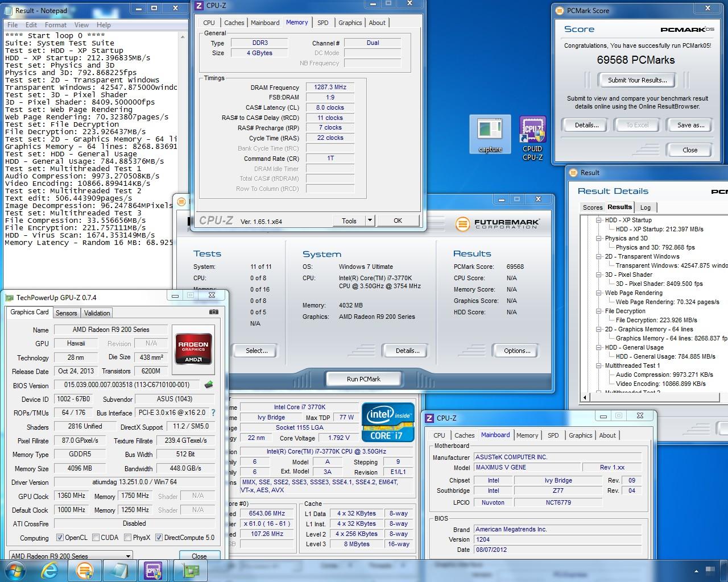Open the capture desktop icon
The height and width of the screenshot is (582, 728).
point(490,135)
